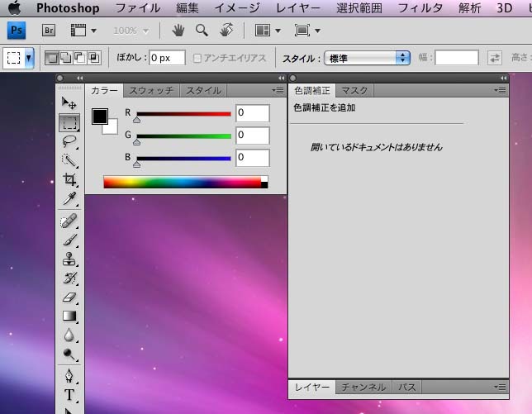Collapse the Color panel group to icons
Screen dimensions: 532x414
point(281,78)
